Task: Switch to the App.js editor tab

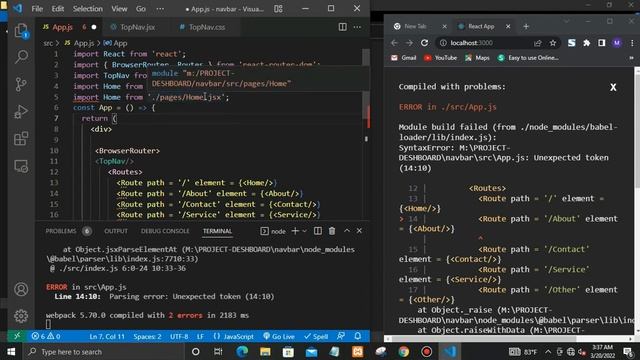Action: click(x=68, y=27)
